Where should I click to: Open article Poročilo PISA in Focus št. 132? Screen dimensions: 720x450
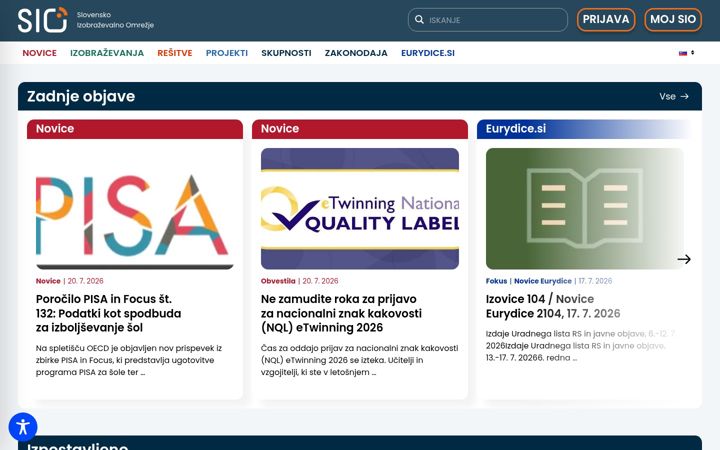(108, 313)
